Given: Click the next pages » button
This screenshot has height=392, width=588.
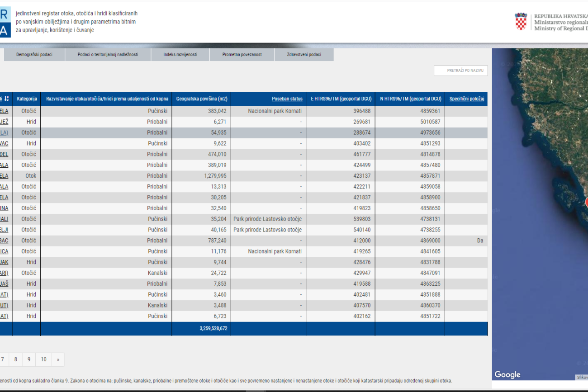Looking at the screenshot, I should (58, 359).
